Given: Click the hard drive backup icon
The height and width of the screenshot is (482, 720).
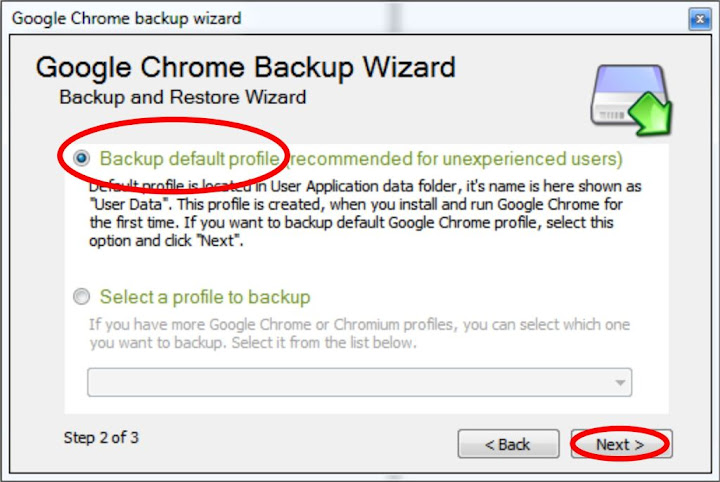Looking at the screenshot, I should click(630, 100).
